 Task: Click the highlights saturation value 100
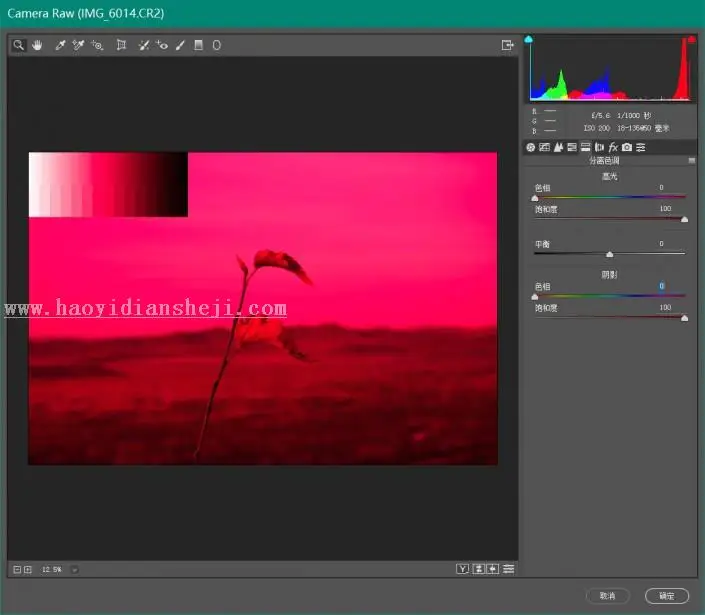pyautogui.click(x=665, y=209)
